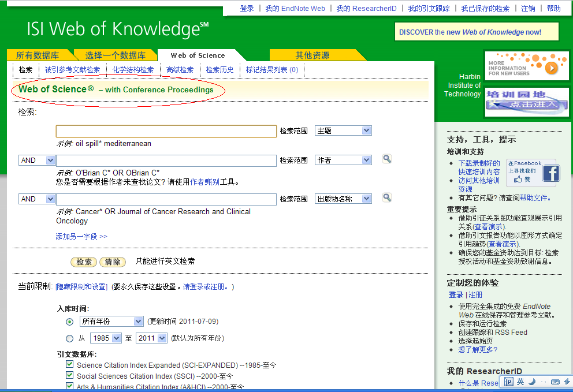Viewport: 573px width, 392px height.
Task: Switch to the 所有数据库 tab
Action: (x=38, y=55)
